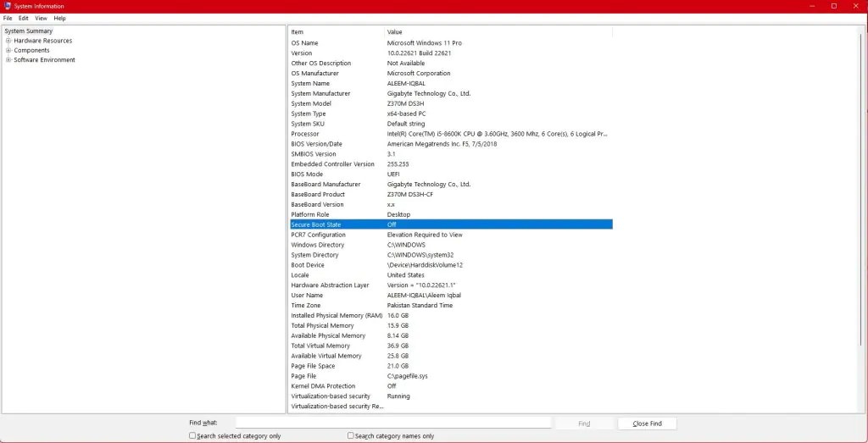Select the Processor row
The height and width of the screenshot is (443, 868).
tap(451, 134)
